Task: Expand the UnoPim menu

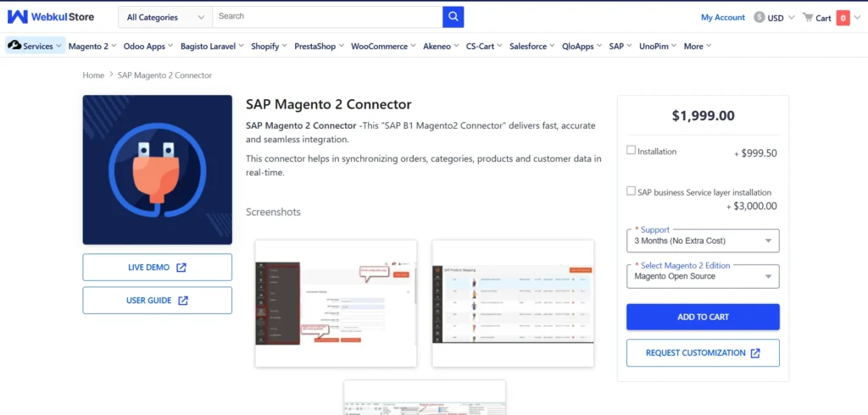Action: (x=658, y=47)
